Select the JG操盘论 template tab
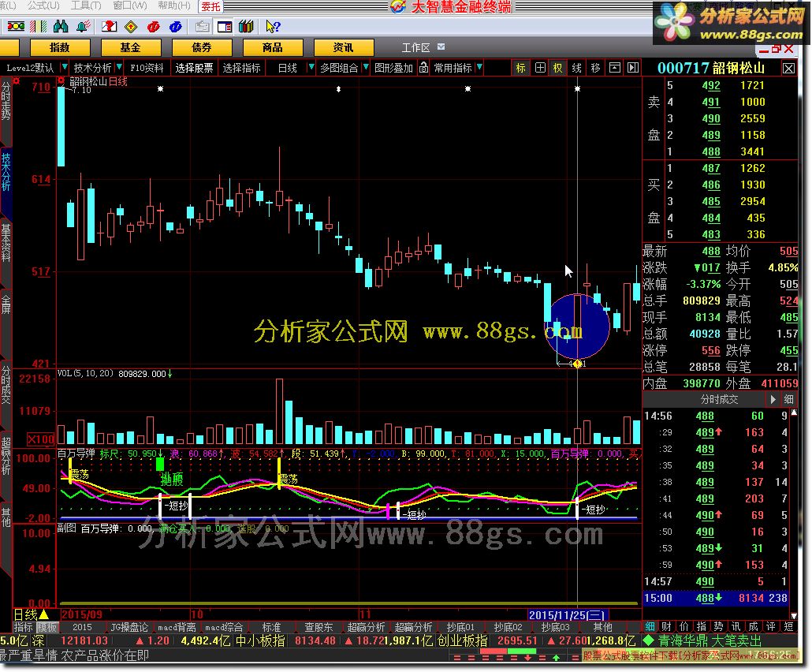This screenshot has height=672, width=812. point(129,628)
